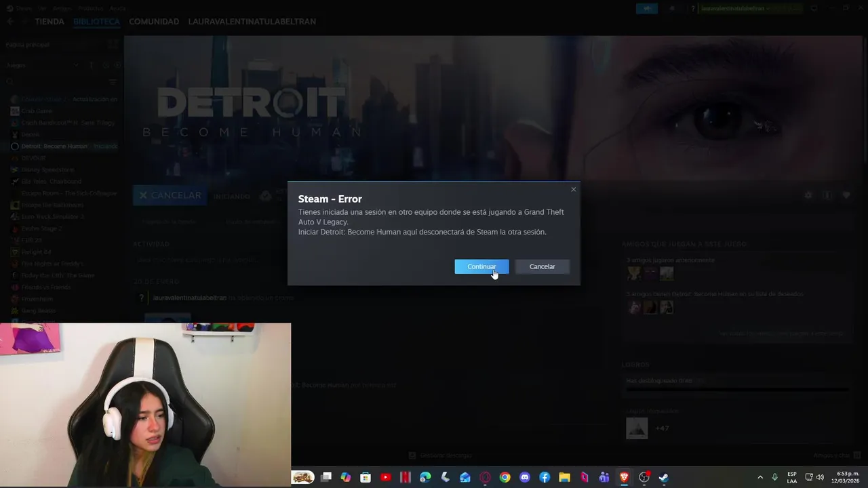Click the microphone tray icon

pos(774,477)
